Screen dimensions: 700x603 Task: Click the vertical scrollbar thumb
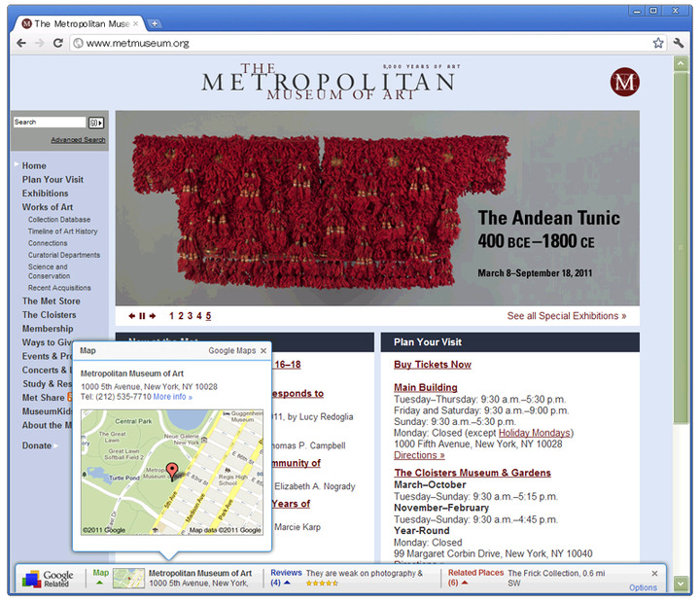pyautogui.click(x=681, y=248)
